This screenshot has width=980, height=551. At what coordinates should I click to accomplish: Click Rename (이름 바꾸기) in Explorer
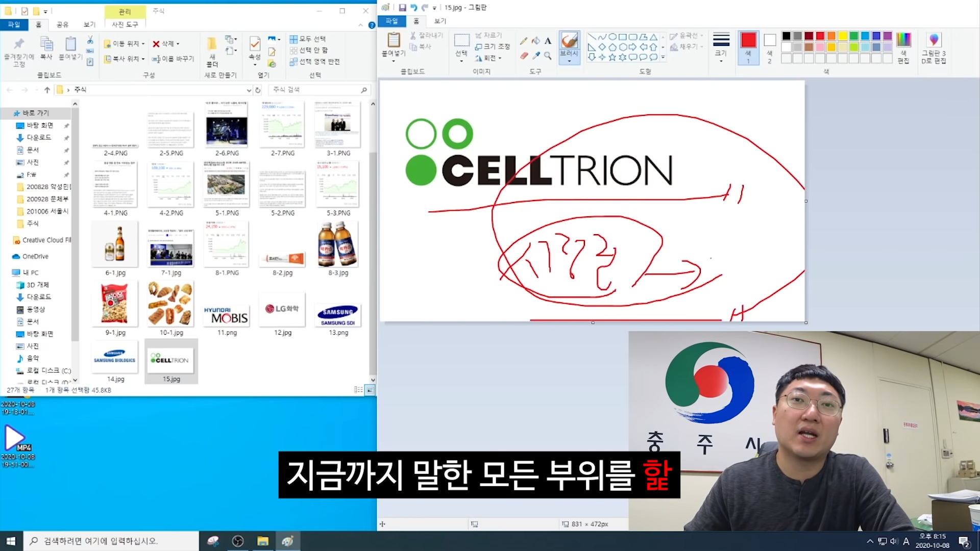point(173,59)
